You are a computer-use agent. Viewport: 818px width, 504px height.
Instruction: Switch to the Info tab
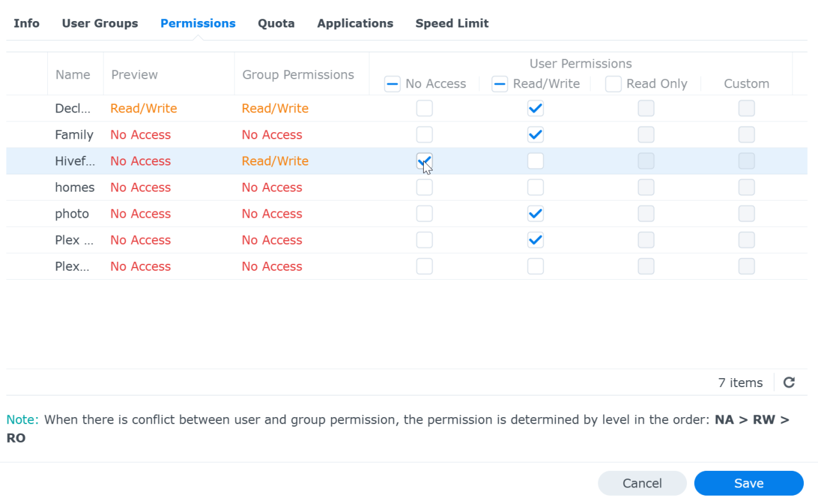[x=27, y=24]
